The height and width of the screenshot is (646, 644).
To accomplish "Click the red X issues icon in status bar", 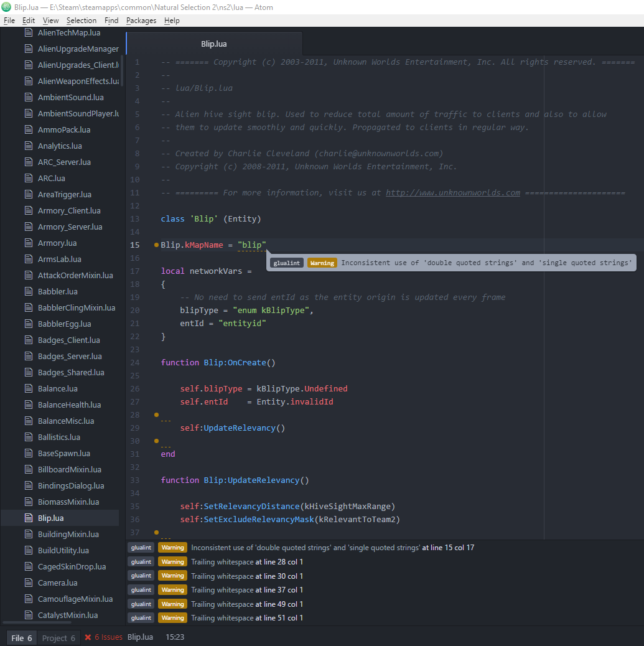I will 88,637.
